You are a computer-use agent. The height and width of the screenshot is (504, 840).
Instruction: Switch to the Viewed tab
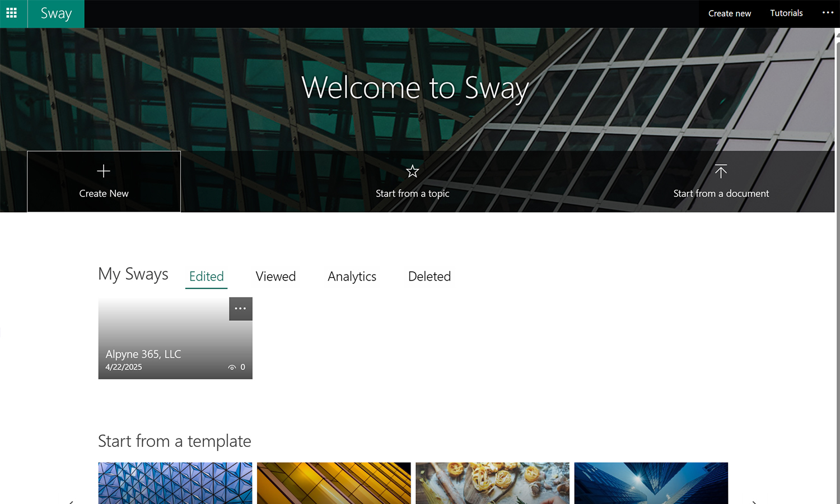point(275,276)
